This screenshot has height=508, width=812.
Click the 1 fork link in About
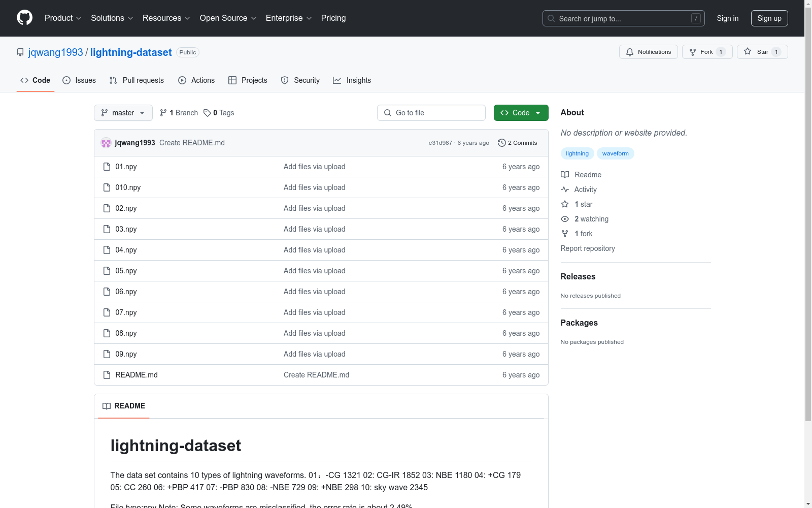tap(583, 234)
